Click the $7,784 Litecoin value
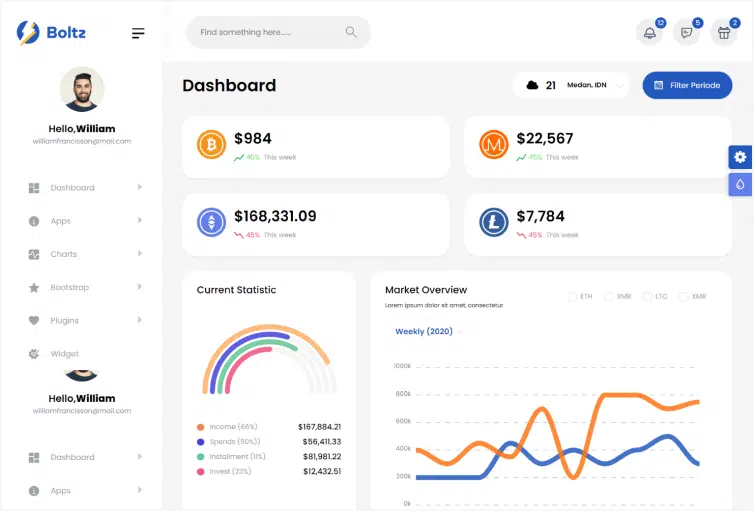The width and height of the screenshot is (754, 511). pos(540,216)
